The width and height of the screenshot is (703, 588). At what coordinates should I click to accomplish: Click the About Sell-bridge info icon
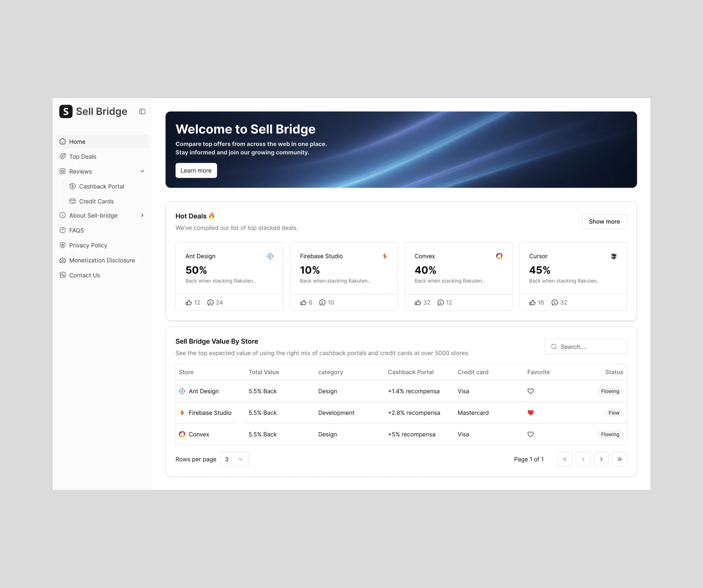[62, 215]
